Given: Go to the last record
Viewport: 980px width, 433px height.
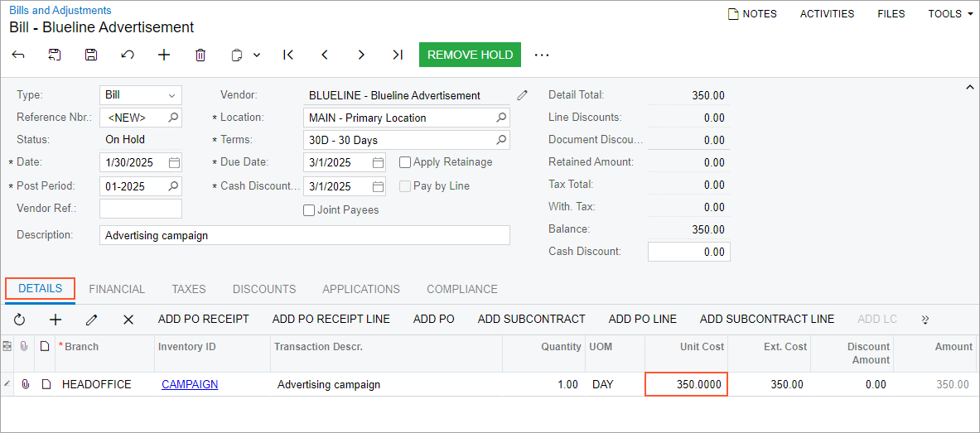Looking at the screenshot, I should (398, 55).
